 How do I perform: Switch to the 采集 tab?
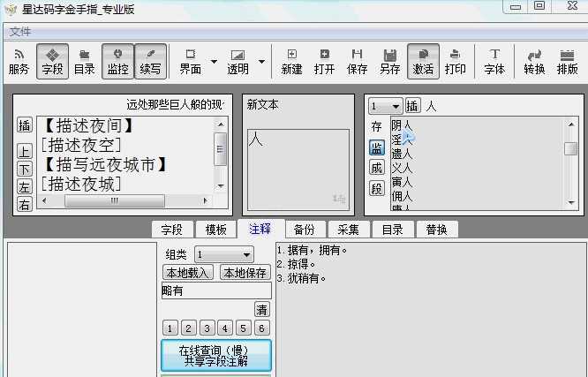(x=349, y=230)
